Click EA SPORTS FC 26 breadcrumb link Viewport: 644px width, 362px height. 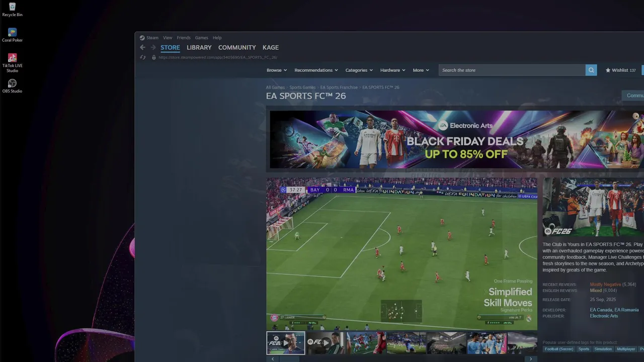click(x=381, y=87)
